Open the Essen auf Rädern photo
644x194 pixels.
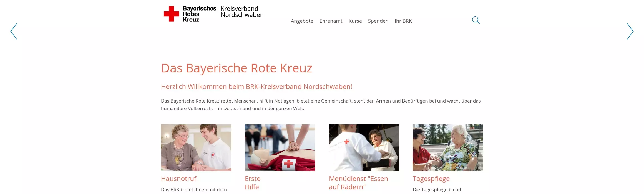[364, 148]
